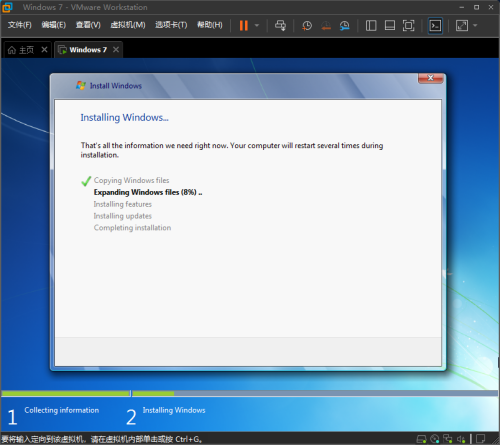500x445 pixels.
Task: Click the Collecting information progress bar
Action: click(x=66, y=393)
